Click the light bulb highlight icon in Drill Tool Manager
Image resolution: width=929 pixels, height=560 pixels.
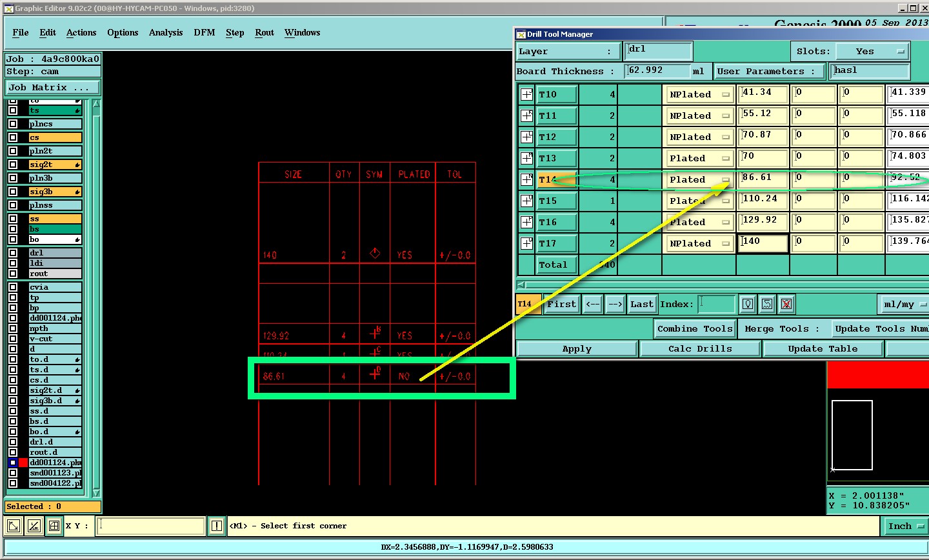click(x=747, y=304)
